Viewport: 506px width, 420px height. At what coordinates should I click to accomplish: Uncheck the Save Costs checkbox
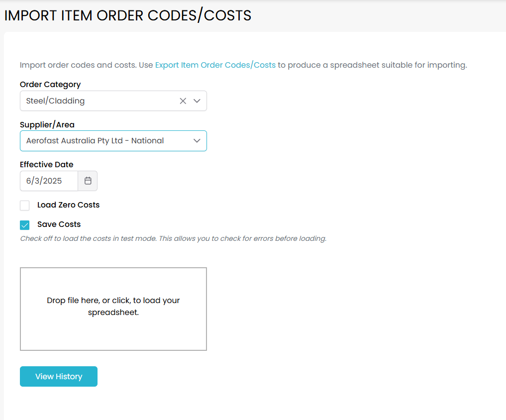[25, 225]
